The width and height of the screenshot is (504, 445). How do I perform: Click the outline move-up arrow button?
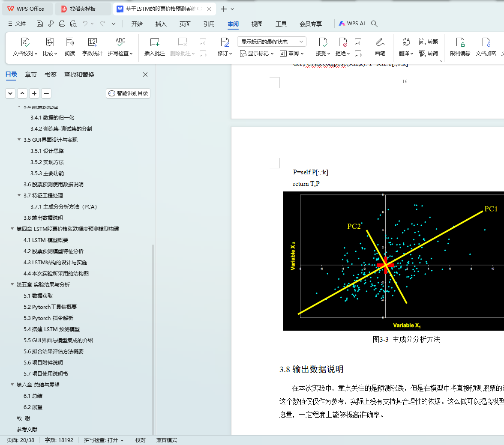(x=22, y=93)
